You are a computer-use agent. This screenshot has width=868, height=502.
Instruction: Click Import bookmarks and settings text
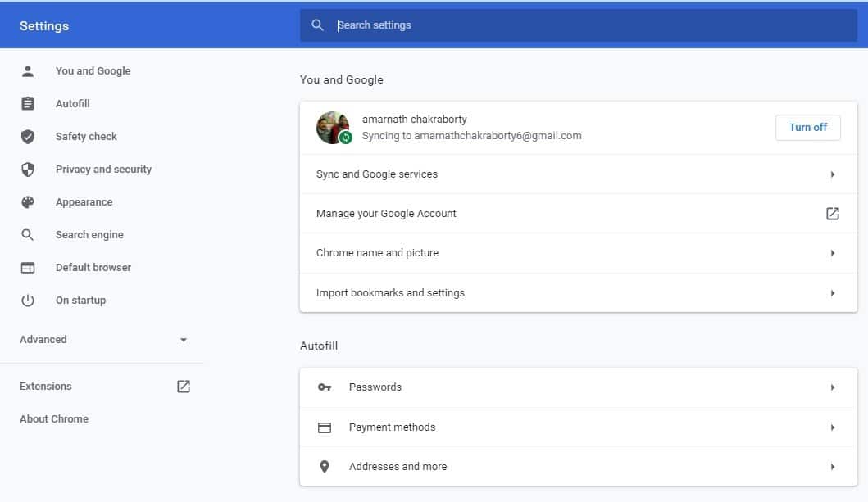(390, 292)
